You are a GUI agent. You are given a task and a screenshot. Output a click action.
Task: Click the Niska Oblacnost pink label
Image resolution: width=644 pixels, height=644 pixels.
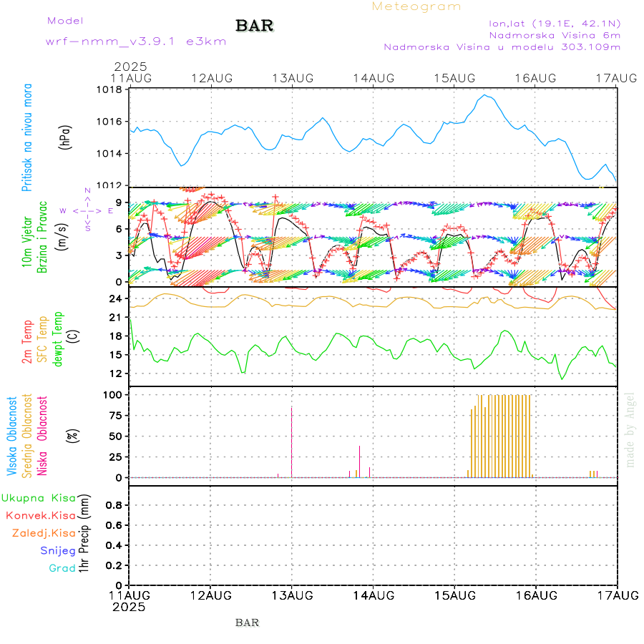[x=43, y=435]
